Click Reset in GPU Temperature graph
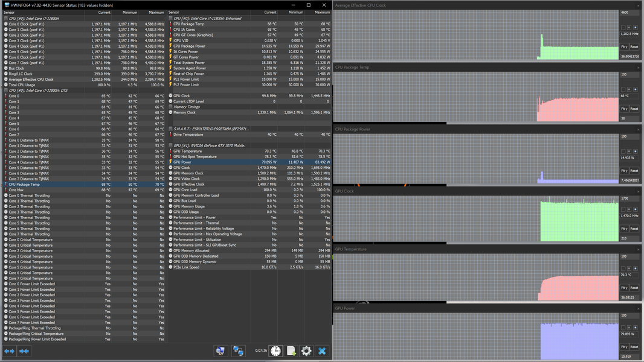644x362 pixels. tap(634, 288)
